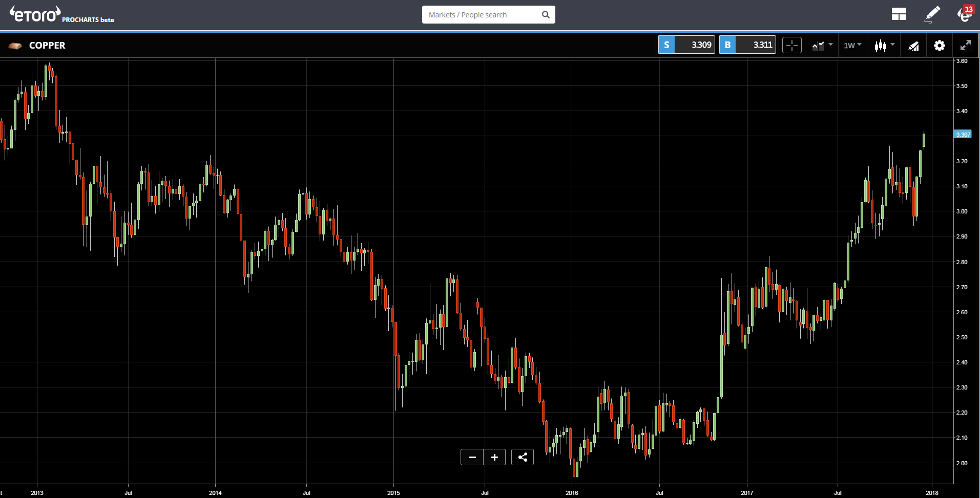Click the 2018 label on time axis

932,493
